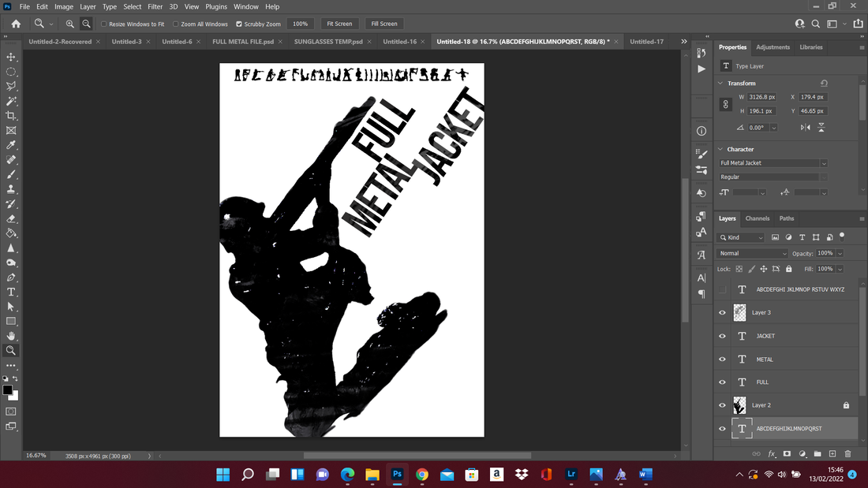This screenshot has height=488, width=868.
Task: Create a new layer
Action: pyautogui.click(x=832, y=453)
